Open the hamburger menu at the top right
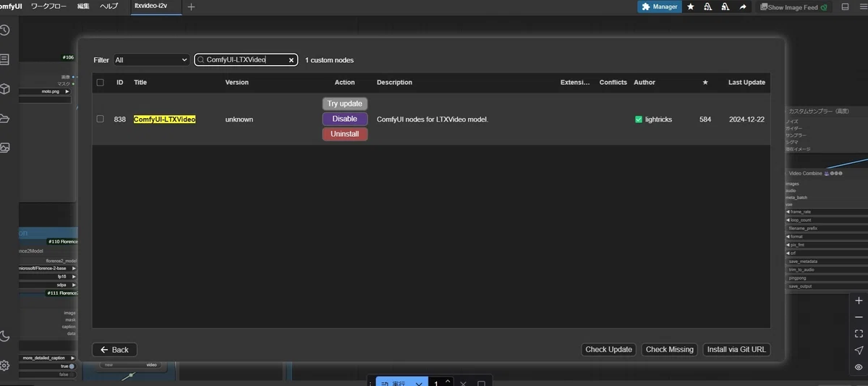The width and height of the screenshot is (868, 386). (864, 7)
